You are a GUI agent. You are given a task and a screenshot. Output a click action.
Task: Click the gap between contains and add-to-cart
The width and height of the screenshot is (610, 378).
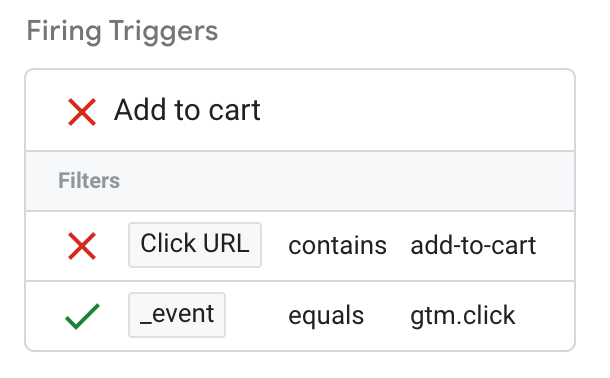click(x=399, y=246)
